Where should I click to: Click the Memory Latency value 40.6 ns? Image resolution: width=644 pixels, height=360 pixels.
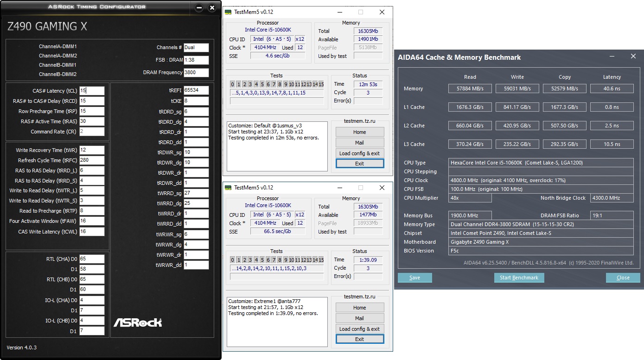[612, 88]
